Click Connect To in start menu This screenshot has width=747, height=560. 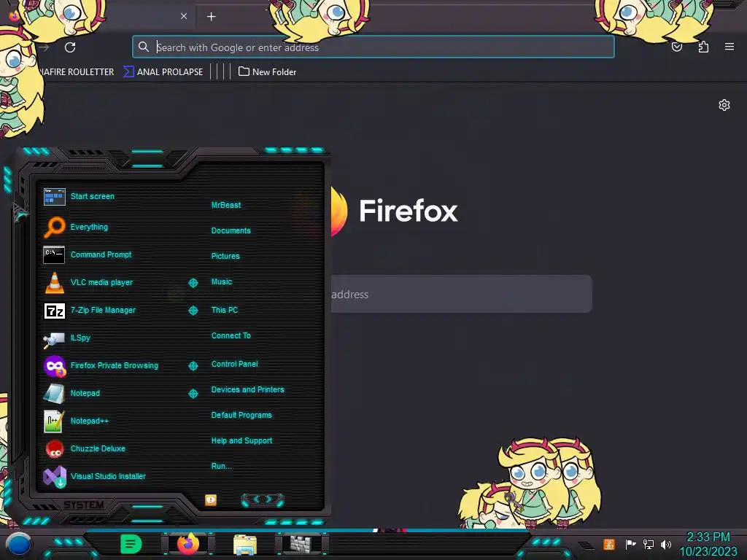pyautogui.click(x=231, y=335)
